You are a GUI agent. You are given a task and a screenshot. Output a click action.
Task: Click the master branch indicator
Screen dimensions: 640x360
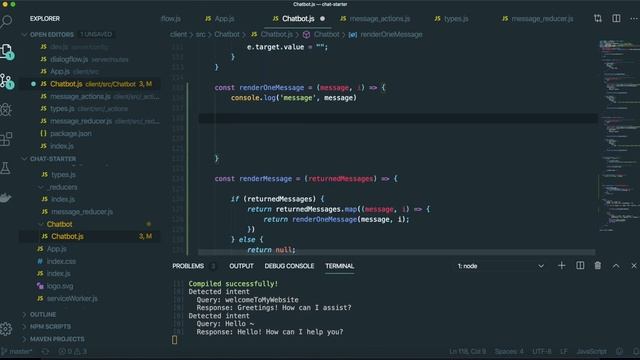point(17,351)
